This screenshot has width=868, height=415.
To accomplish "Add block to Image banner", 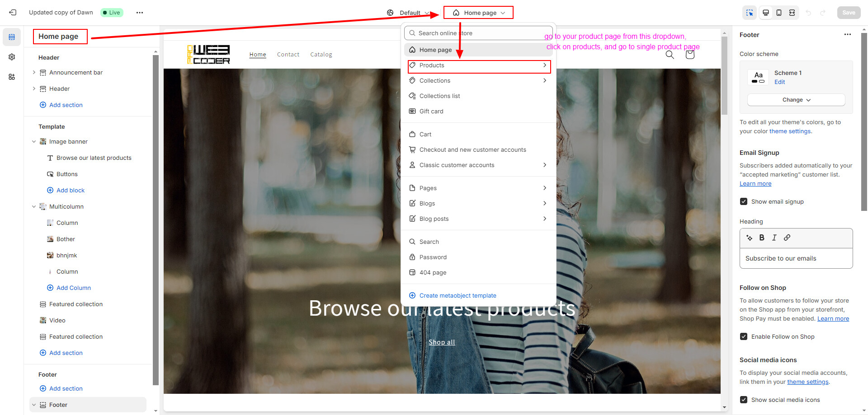I will pos(66,191).
